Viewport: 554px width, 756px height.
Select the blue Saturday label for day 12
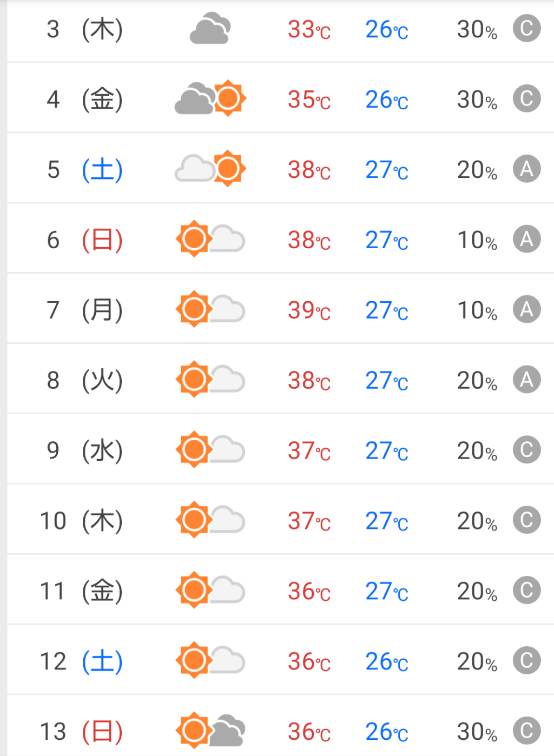(x=102, y=661)
